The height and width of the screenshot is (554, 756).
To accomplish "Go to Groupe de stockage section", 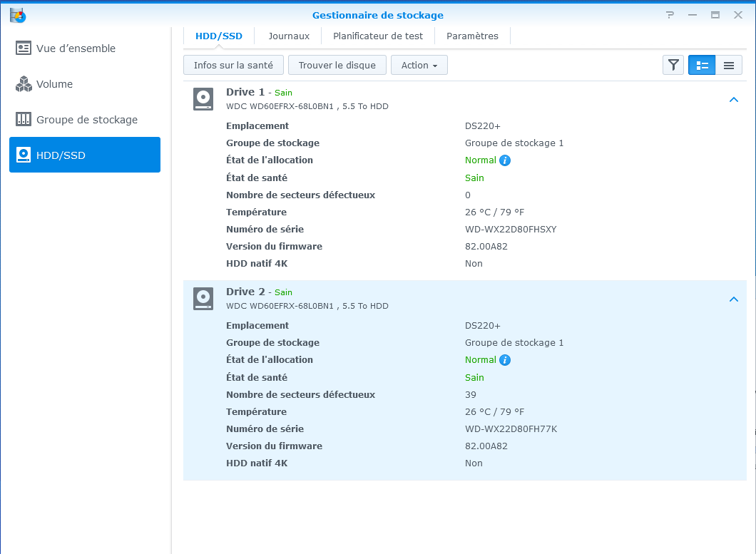I will 86,120.
